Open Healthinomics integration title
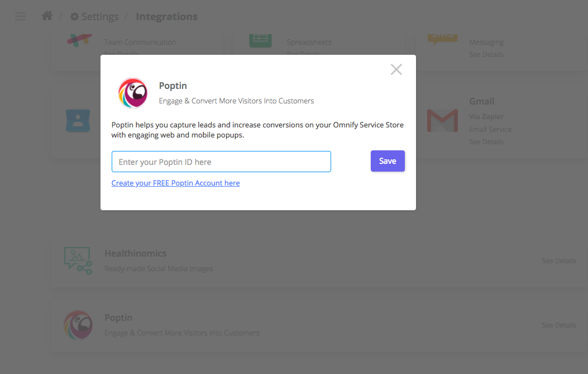Screen dimensions: 588x374 click(x=135, y=253)
